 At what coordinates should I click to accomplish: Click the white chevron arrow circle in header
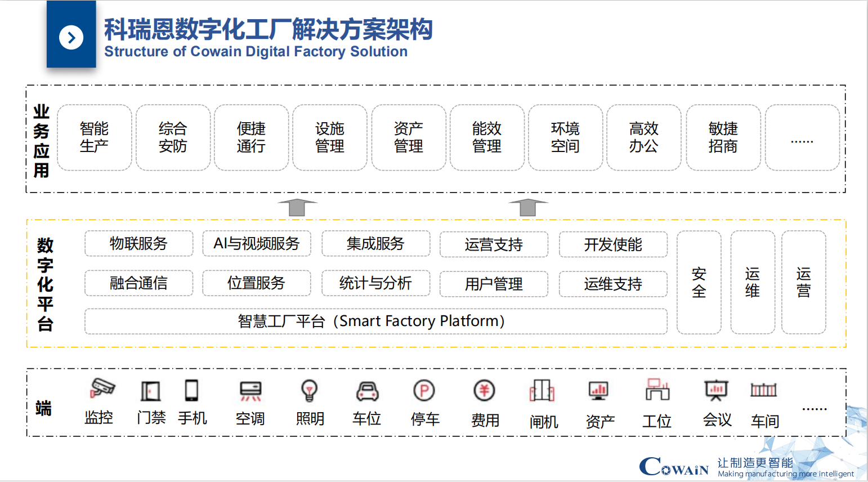[71, 38]
